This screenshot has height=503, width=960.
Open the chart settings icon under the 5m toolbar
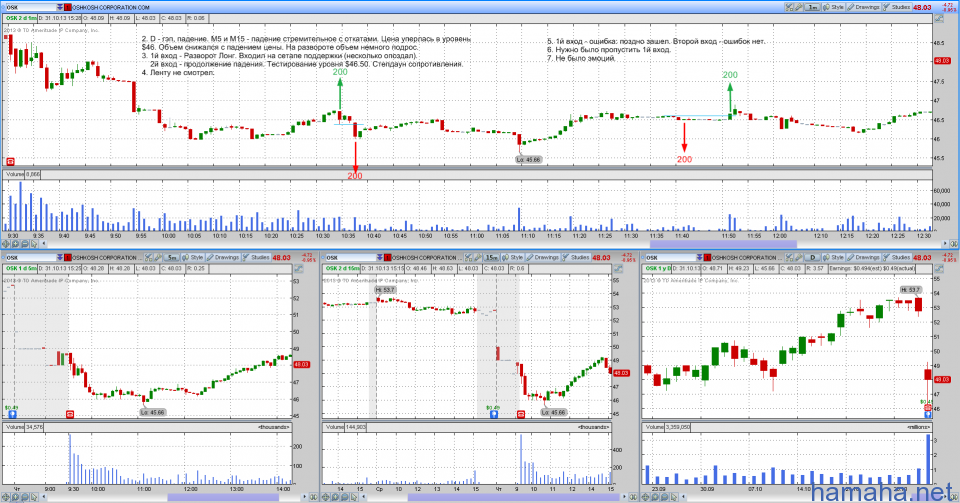pos(299,269)
